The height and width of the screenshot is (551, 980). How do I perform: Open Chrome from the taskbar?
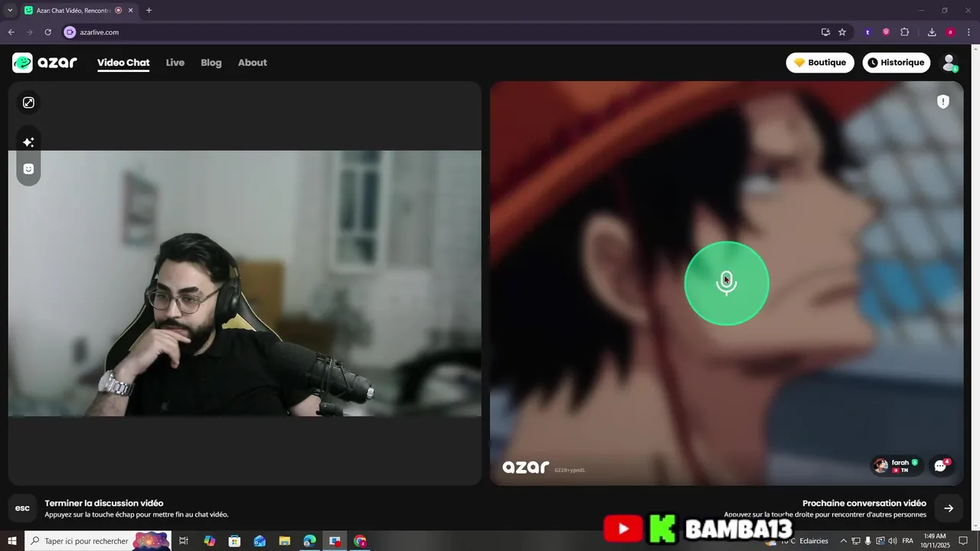[x=360, y=541]
